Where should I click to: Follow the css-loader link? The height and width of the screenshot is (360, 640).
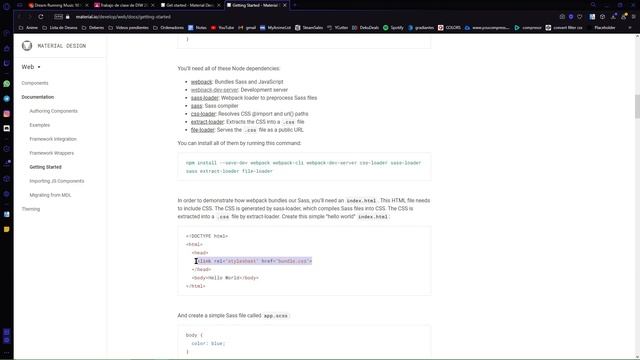tap(203, 114)
